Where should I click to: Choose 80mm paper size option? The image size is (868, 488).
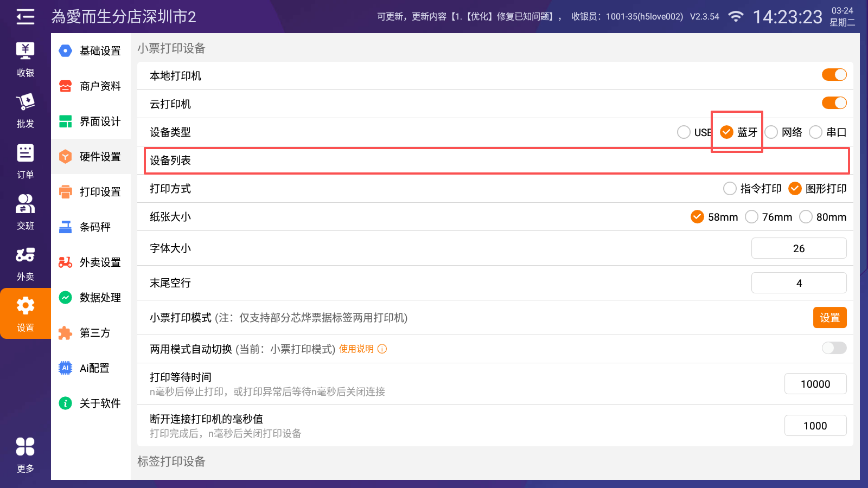[806, 217]
